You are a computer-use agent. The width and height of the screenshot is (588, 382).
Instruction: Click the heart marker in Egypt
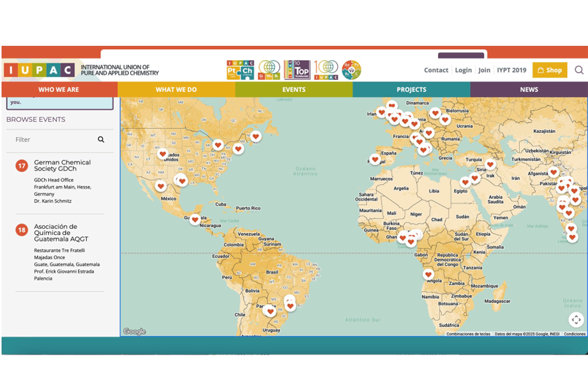pyautogui.click(x=465, y=182)
